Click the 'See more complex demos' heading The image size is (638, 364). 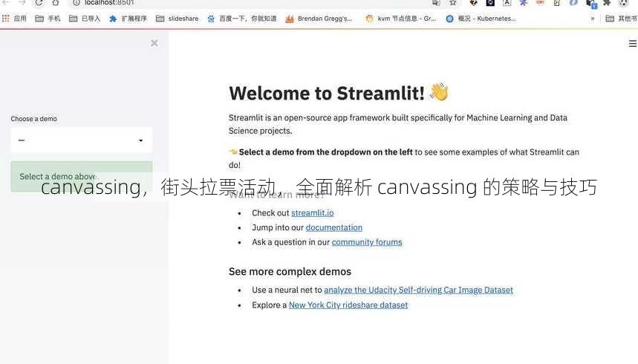(x=290, y=272)
